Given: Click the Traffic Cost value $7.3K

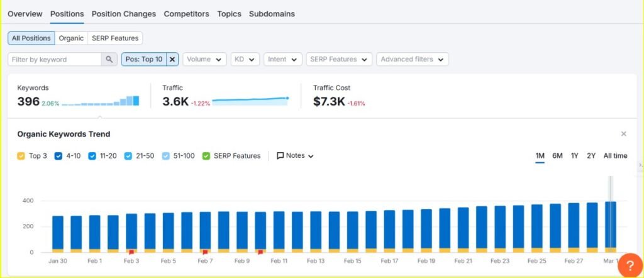Looking at the screenshot, I should coord(329,101).
